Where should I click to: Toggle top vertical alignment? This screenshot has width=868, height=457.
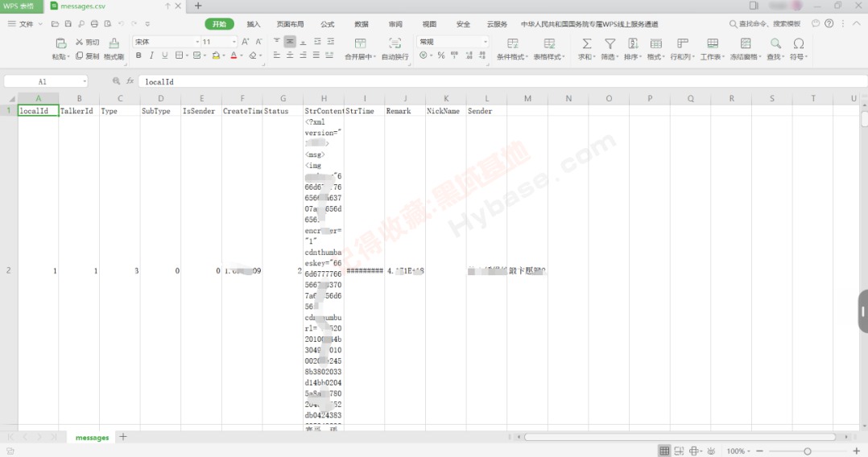pos(277,42)
